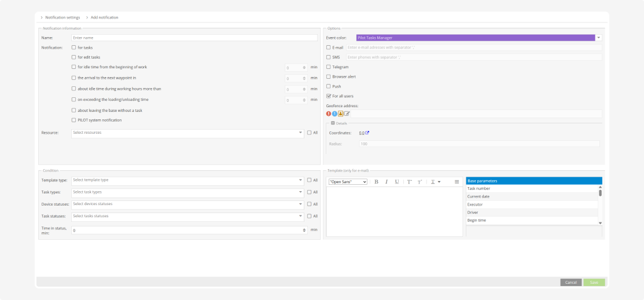Click the red exclamation geofence icon
This screenshot has height=300, width=644.
(x=329, y=114)
